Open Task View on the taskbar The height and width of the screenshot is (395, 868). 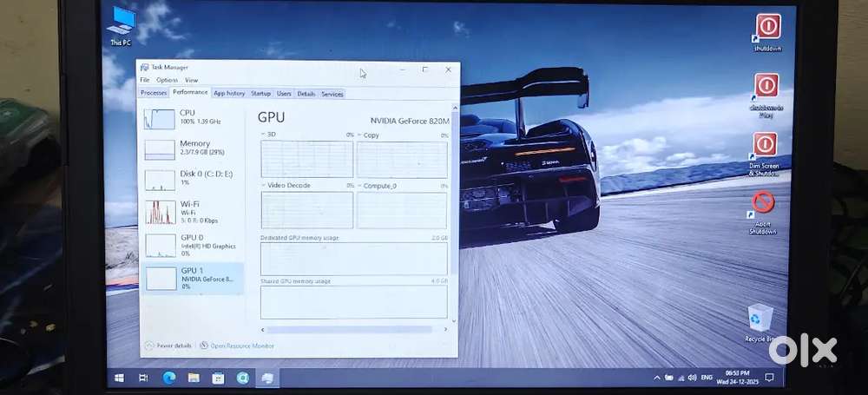pos(143,378)
